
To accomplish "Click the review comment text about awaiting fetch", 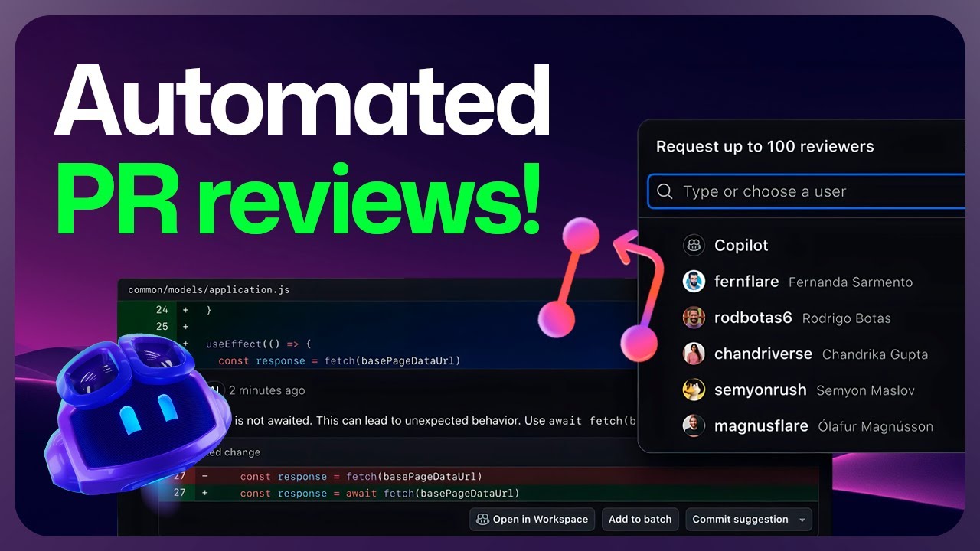I will point(434,421).
